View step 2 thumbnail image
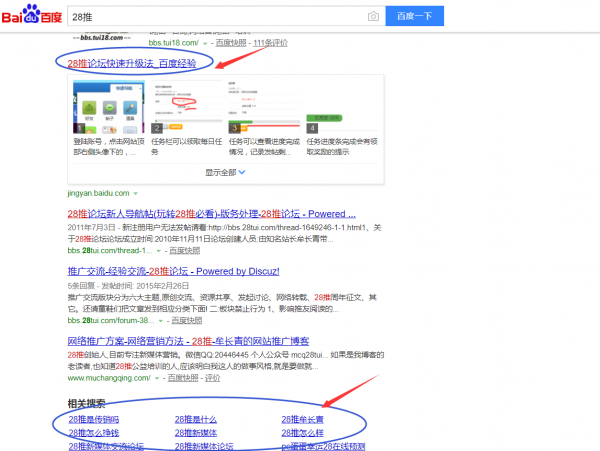This screenshot has height=451, width=600. (187, 107)
